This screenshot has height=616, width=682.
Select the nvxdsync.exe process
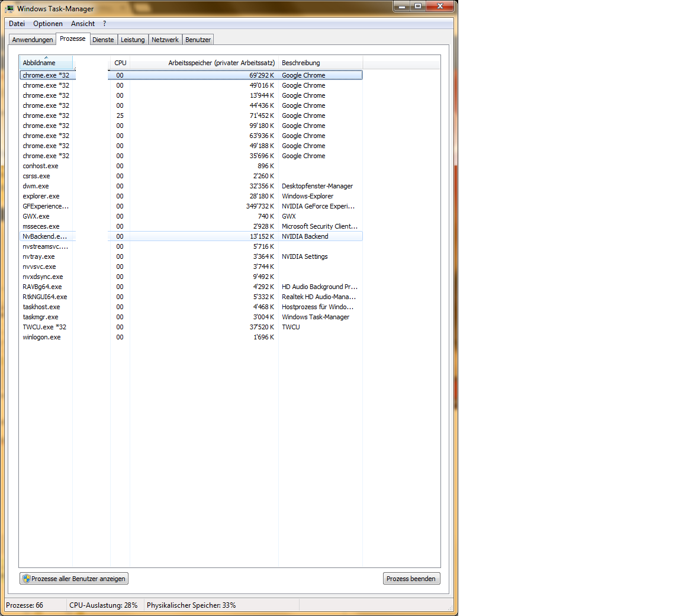click(191, 277)
